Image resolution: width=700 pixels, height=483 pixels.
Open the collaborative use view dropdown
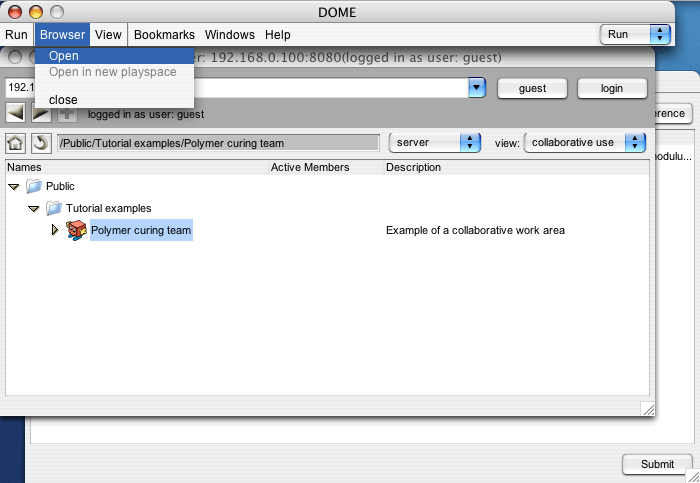point(585,143)
